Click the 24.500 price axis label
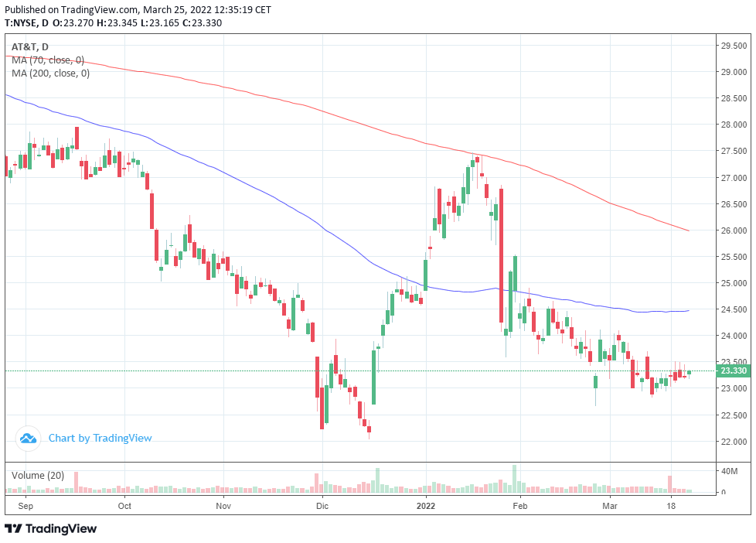The image size is (756, 543). tap(734, 309)
